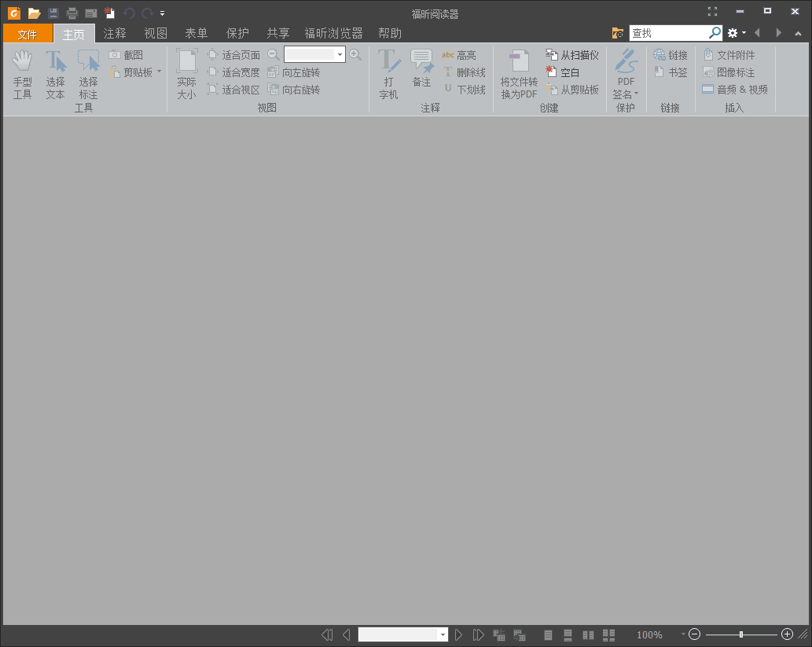Select the Hand tool (手型工具)
This screenshot has height=647, width=812.
coord(22,75)
